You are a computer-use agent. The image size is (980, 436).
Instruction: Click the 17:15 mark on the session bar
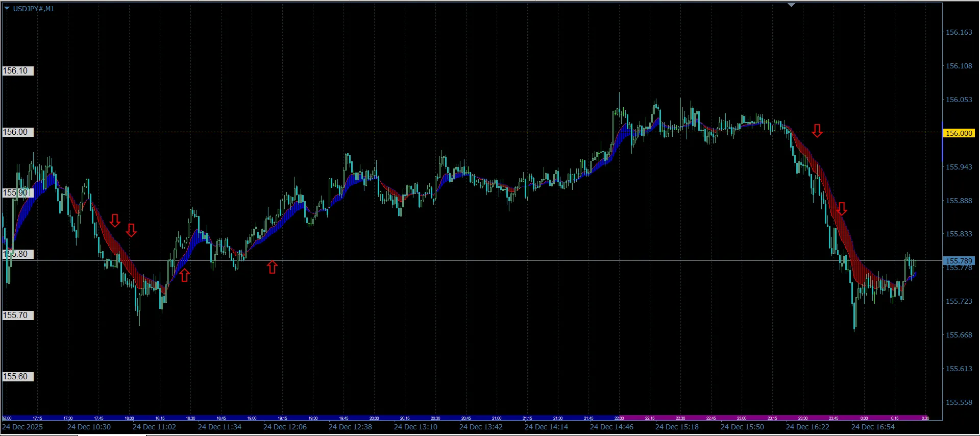pyautogui.click(x=37, y=418)
